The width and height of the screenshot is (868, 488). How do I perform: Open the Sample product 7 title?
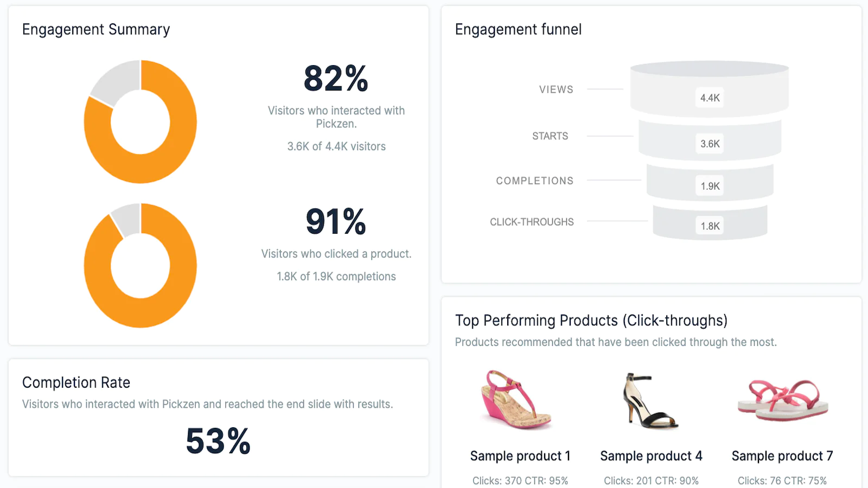pos(782,456)
